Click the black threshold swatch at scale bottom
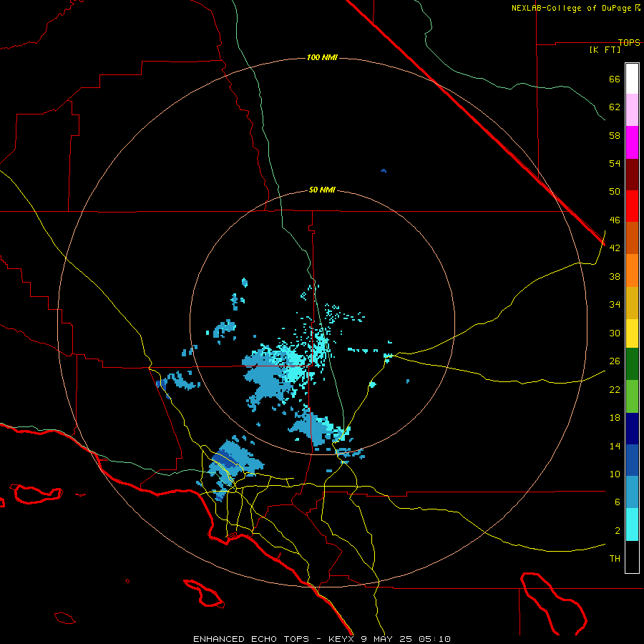This screenshot has width=644, height=644. (632, 557)
